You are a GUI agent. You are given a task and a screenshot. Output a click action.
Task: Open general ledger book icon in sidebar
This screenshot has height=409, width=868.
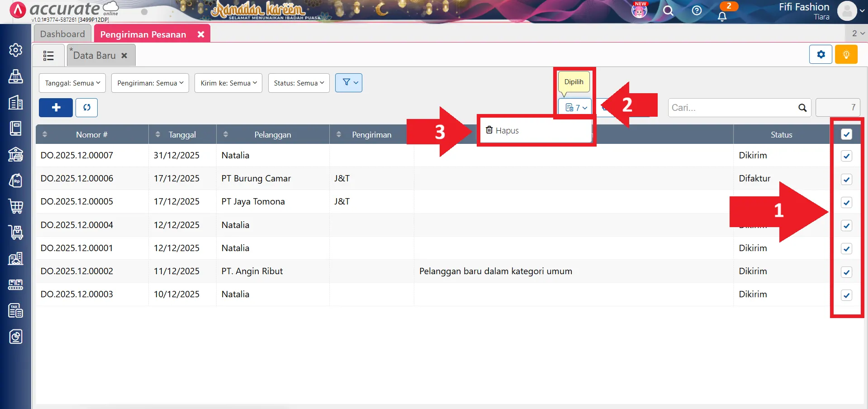[16, 128]
